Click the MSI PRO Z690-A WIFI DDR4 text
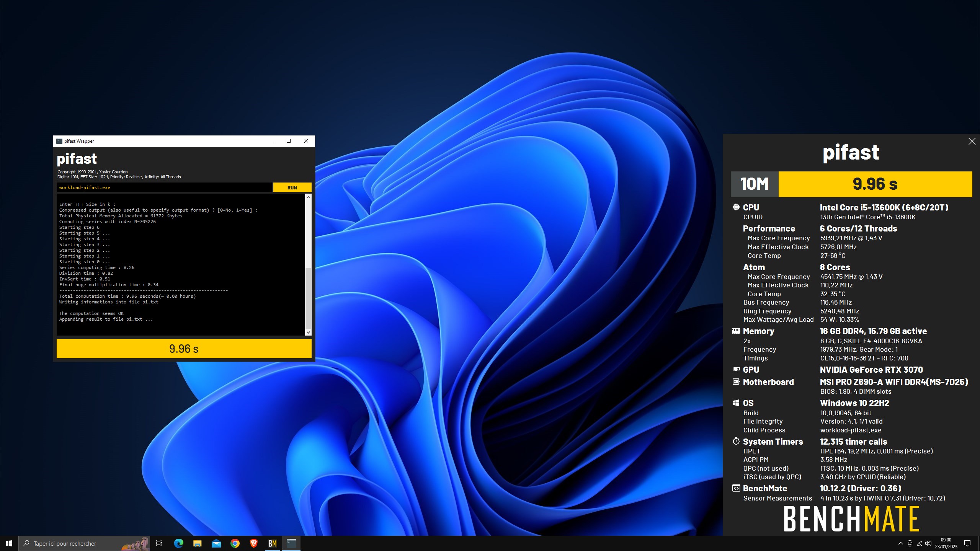The height and width of the screenshot is (551, 980). 894,382
